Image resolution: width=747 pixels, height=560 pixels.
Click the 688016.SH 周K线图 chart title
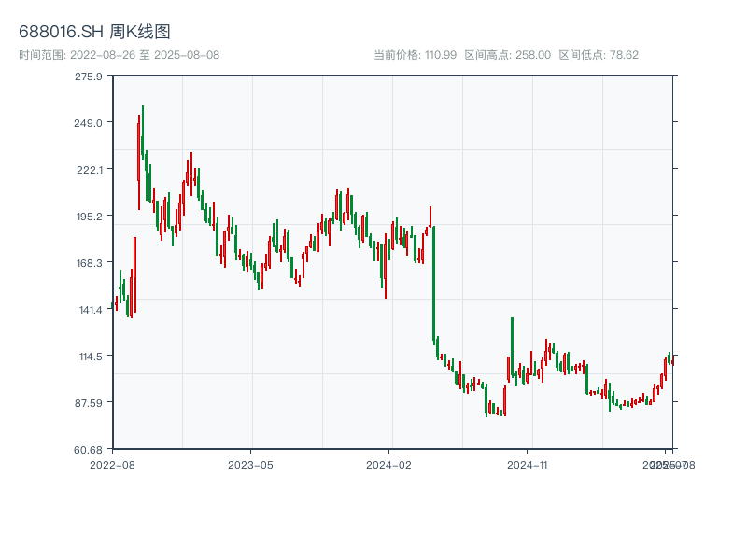coord(94,33)
